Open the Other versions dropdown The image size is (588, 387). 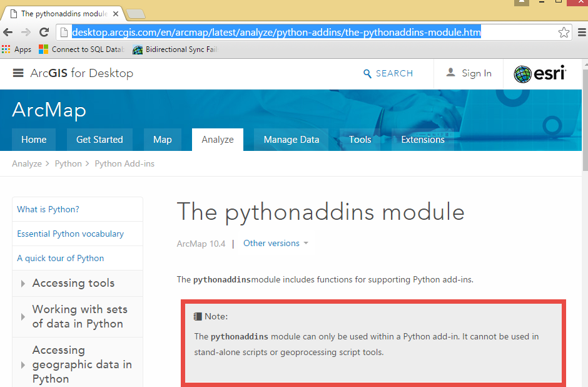coord(276,243)
